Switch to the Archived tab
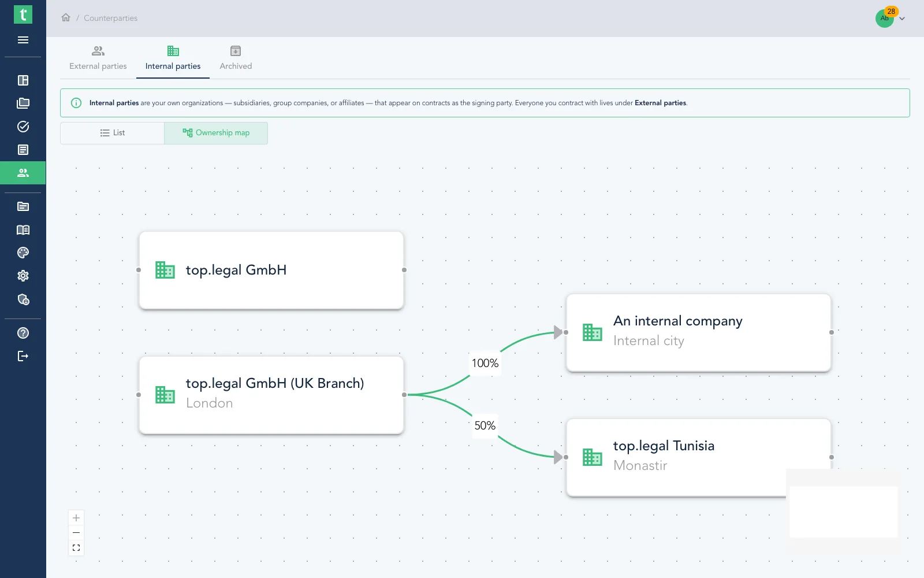This screenshot has width=924, height=578. tap(236, 58)
